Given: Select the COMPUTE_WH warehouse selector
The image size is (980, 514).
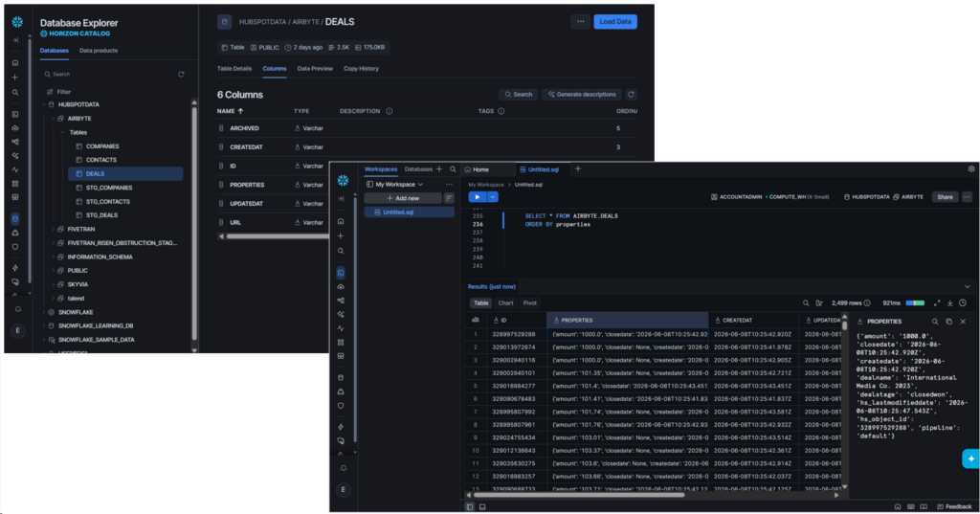Looking at the screenshot, I should pos(799,197).
